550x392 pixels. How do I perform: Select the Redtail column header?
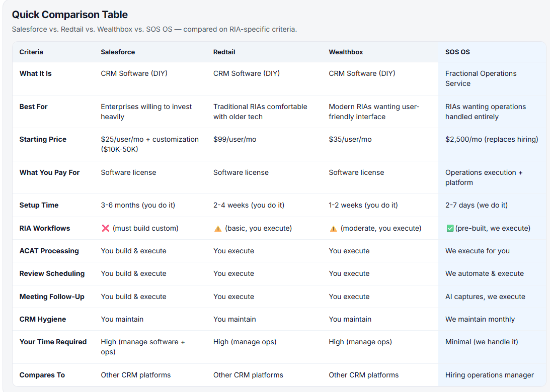point(224,52)
